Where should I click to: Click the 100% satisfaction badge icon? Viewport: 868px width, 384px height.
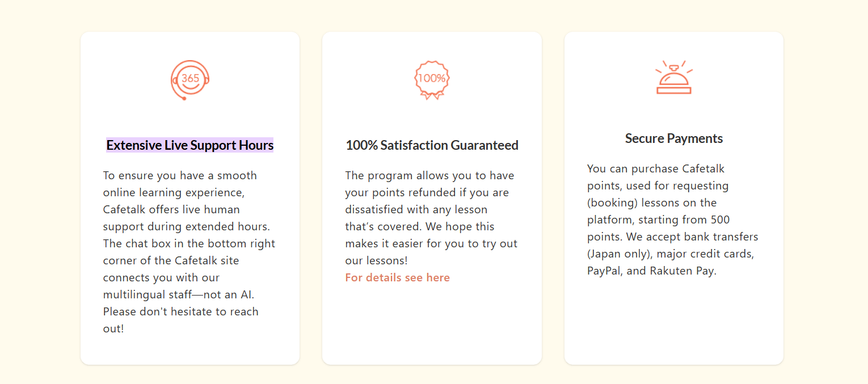click(432, 79)
